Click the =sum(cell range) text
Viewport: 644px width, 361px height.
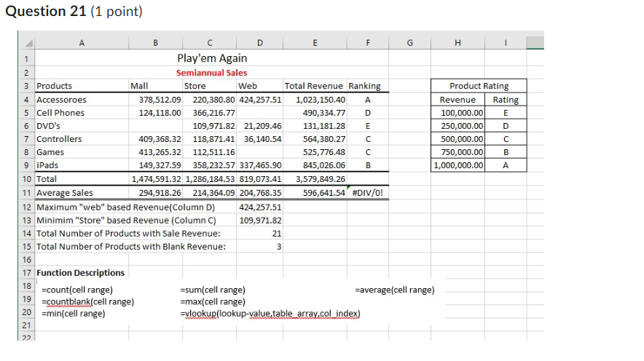point(213,290)
